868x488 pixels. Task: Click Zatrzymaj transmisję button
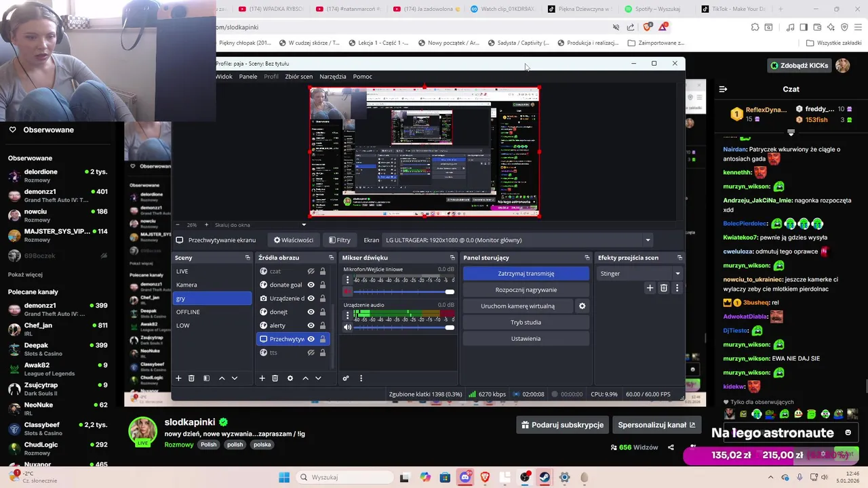coord(526,273)
